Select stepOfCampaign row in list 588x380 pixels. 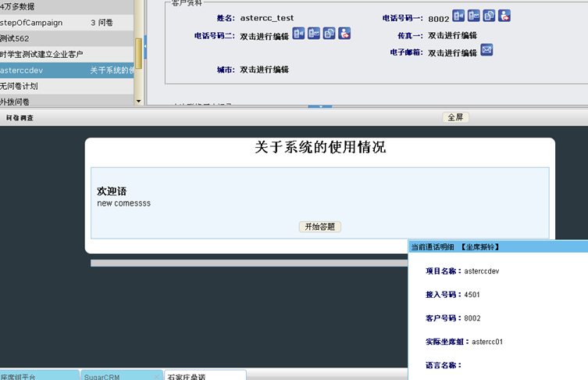click(x=66, y=23)
